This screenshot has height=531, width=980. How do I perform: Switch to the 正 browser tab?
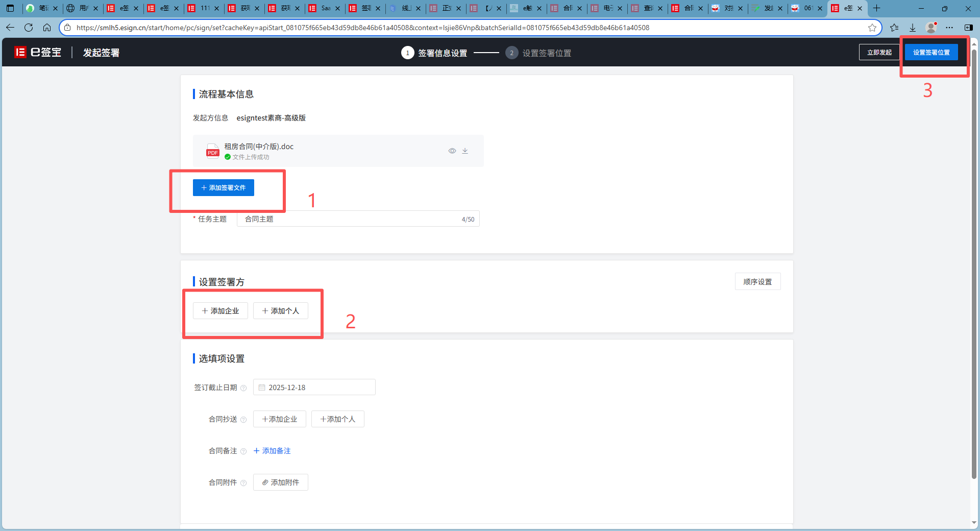pos(446,8)
